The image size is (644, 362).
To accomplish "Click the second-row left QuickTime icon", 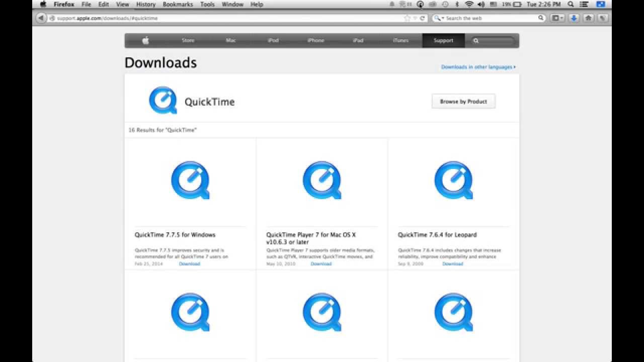I will click(190, 312).
